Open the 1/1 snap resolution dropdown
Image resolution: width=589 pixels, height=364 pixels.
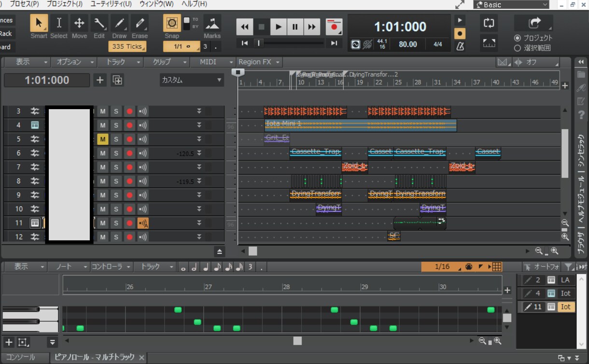182,46
